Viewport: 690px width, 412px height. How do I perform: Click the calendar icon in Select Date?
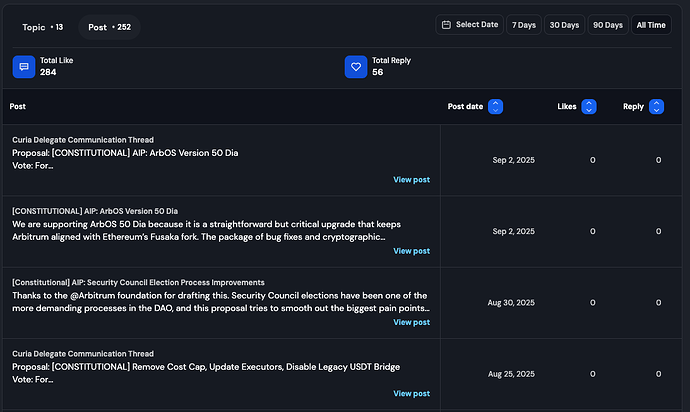pos(445,25)
